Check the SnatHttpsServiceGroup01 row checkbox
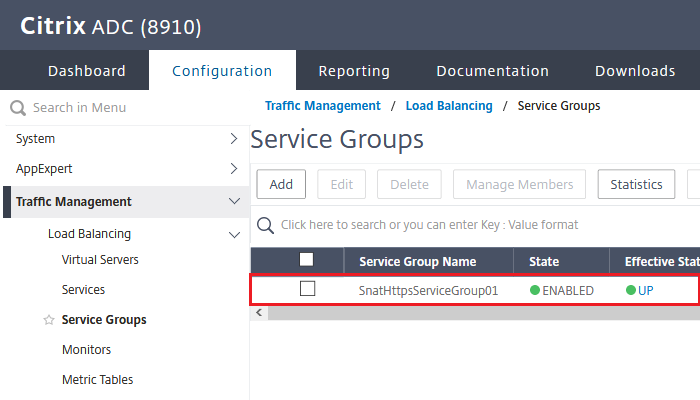The width and height of the screenshot is (700, 400). coord(308,288)
